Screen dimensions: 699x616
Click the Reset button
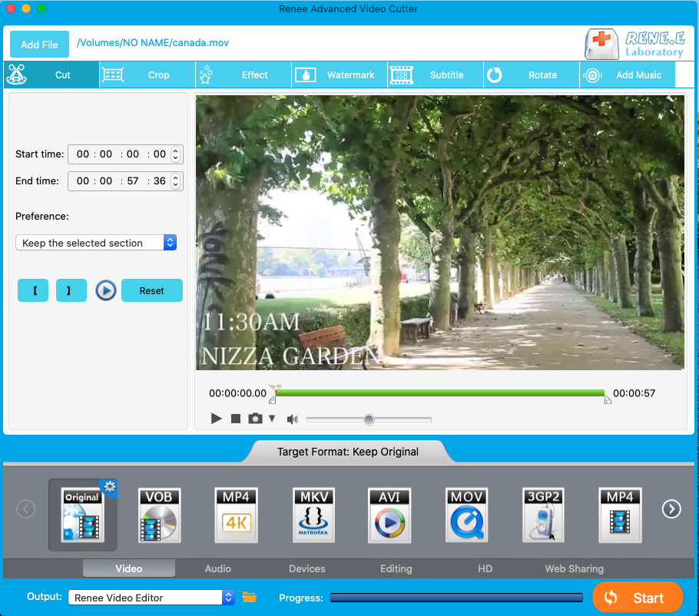(151, 290)
